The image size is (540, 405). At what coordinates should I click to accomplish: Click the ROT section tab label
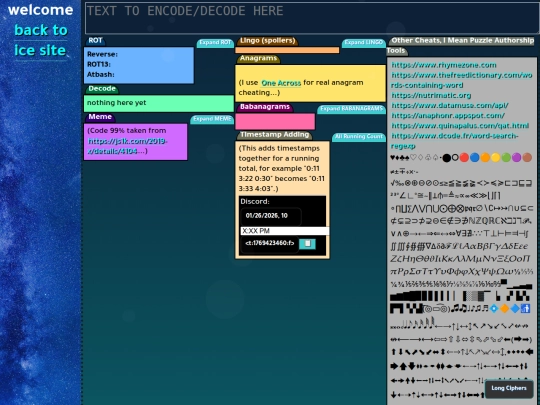pos(95,41)
